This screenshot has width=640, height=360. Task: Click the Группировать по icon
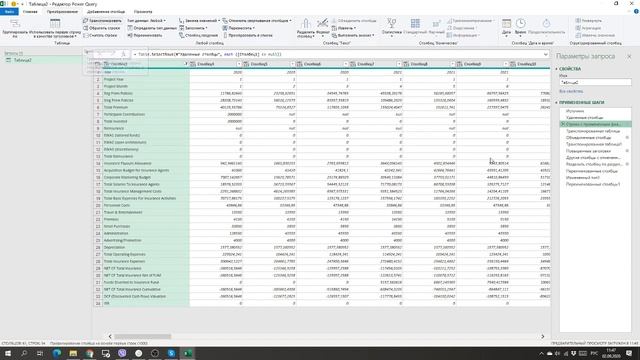[15, 24]
